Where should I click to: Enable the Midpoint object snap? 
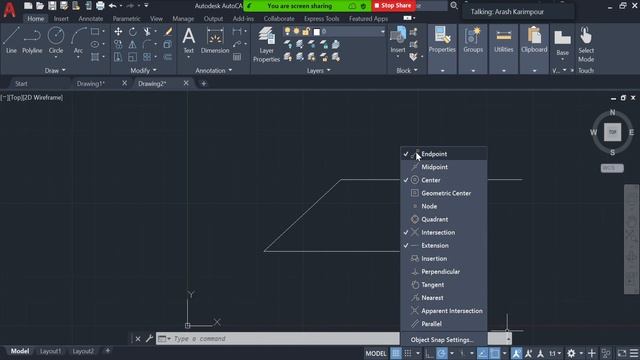tap(444, 167)
